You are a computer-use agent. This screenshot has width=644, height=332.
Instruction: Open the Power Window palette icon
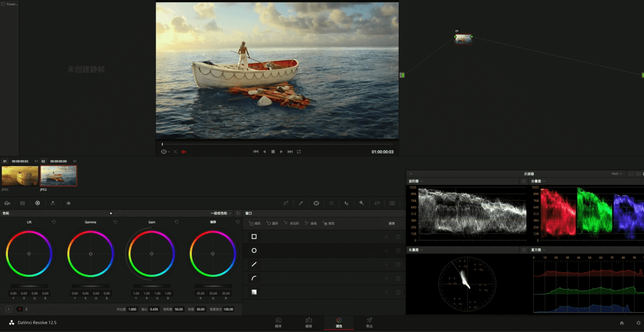(316, 203)
